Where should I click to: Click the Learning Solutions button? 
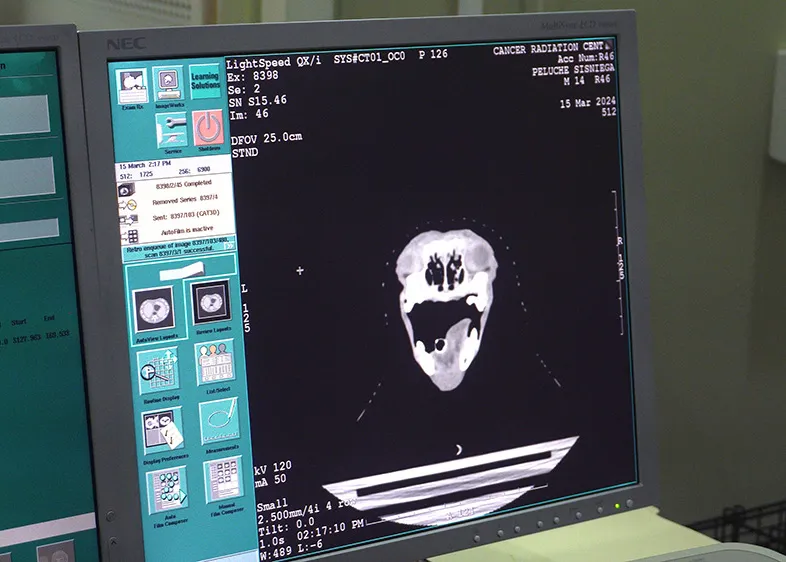[205, 82]
